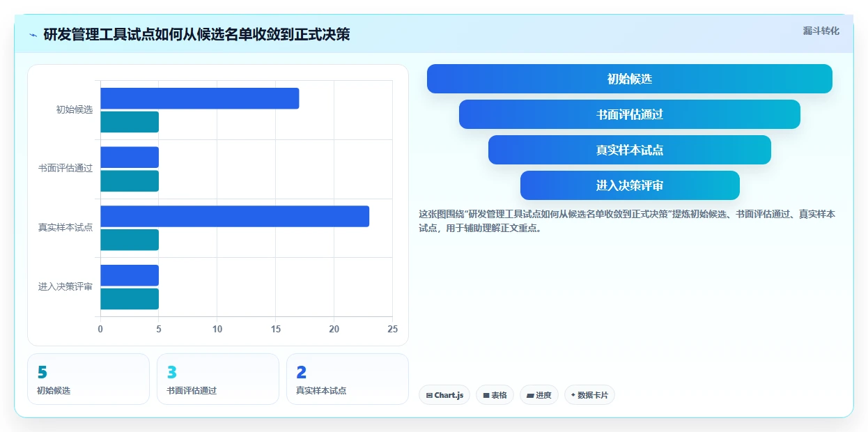
Task: Click the teal bar for 初始候选
Action: (x=130, y=122)
